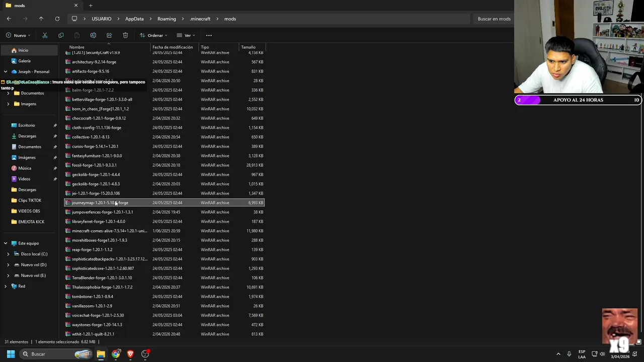Open the three-dots more options menu
Image resolution: width=644 pixels, height=362 pixels.
pyautogui.click(x=209, y=35)
